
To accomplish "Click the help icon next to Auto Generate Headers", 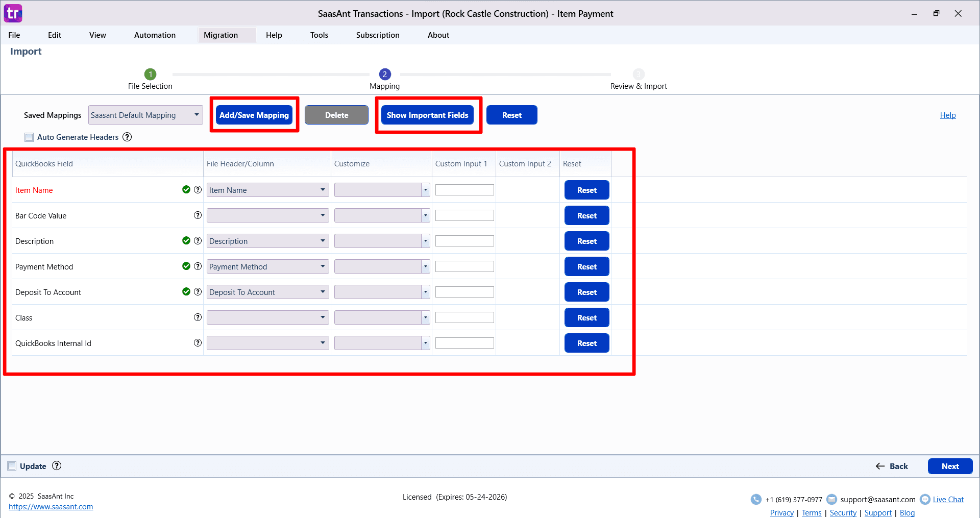I will (127, 137).
